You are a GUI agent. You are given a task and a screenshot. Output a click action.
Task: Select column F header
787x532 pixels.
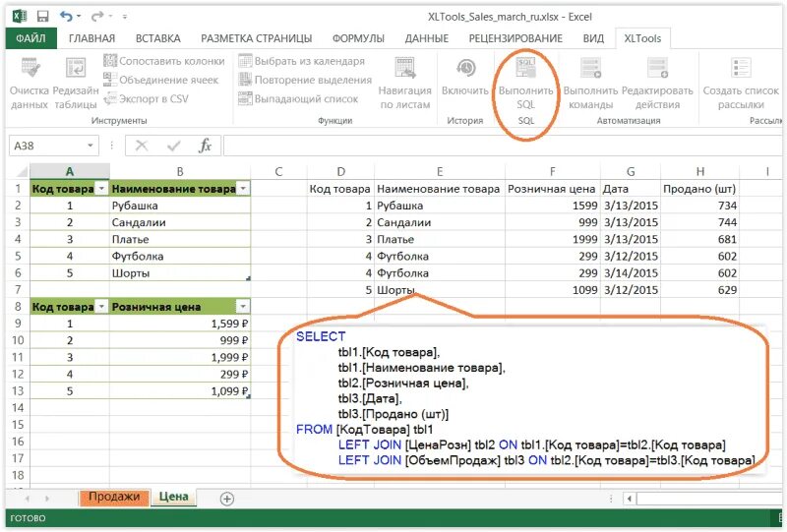point(553,172)
